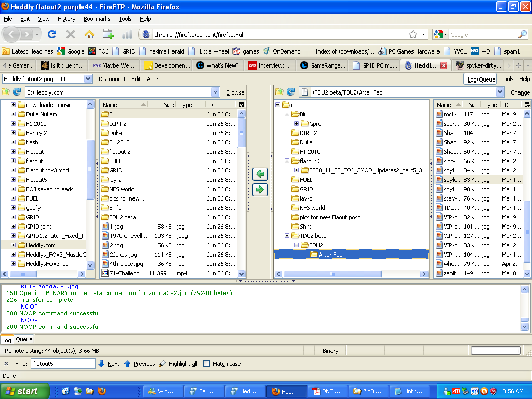Go to Firefox home page
Viewport: 532px width, 399px height.
(x=89, y=34)
